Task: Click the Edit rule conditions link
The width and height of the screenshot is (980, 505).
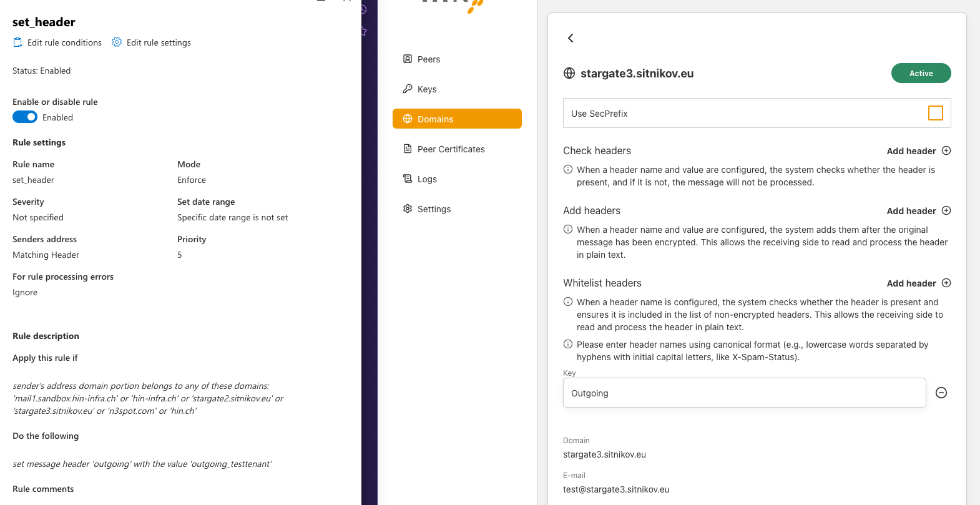Action: [64, 42]
